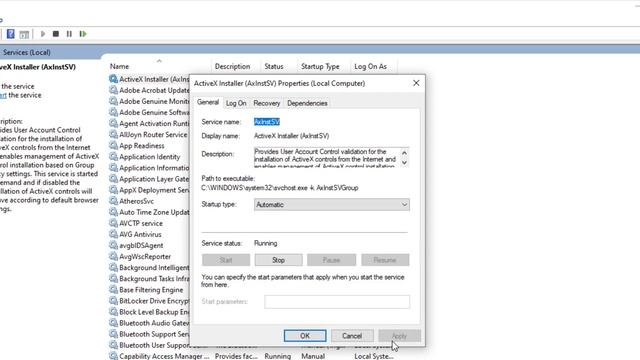Select gear icon of AvgWscReporter row
This screenshot has width=640, height=360.
point(113,256)
